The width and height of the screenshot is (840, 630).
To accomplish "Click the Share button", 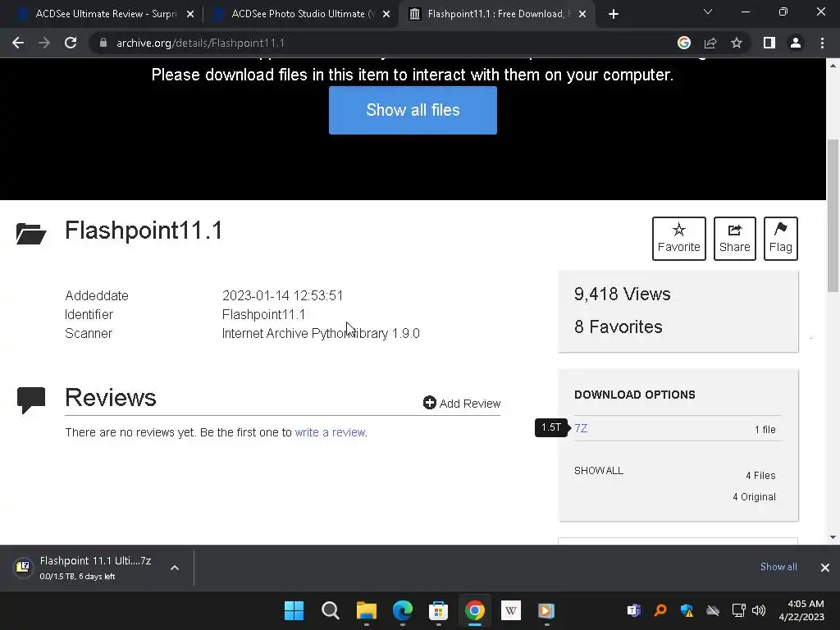I will [x=734, y=239].
